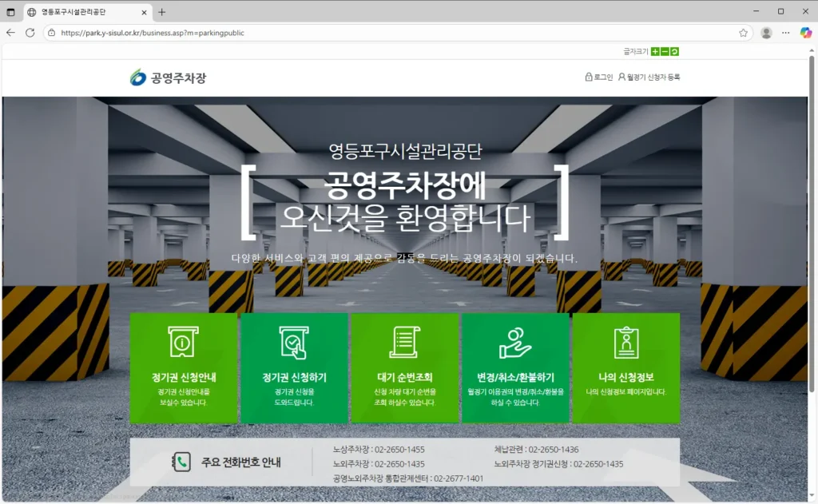Reset font size with the green circular arrow
The height and width of the screenshot is (504, 818).
(x=676, y=50)
